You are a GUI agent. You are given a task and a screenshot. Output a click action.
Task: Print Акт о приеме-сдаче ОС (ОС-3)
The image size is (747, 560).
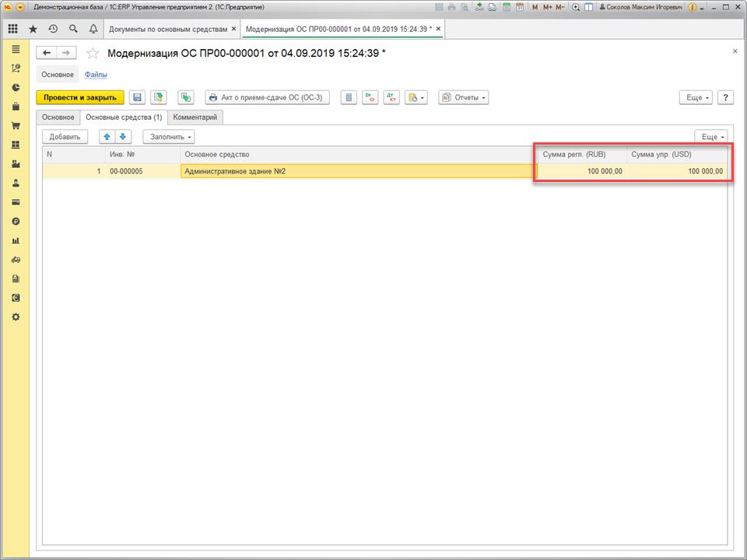[x=267, y=98]
